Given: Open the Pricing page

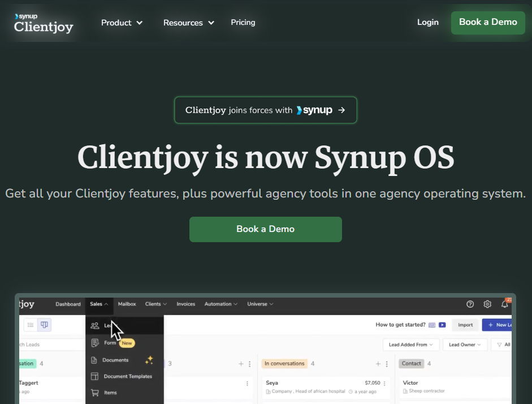Looking at the screenshot, I should pos(243,23).
